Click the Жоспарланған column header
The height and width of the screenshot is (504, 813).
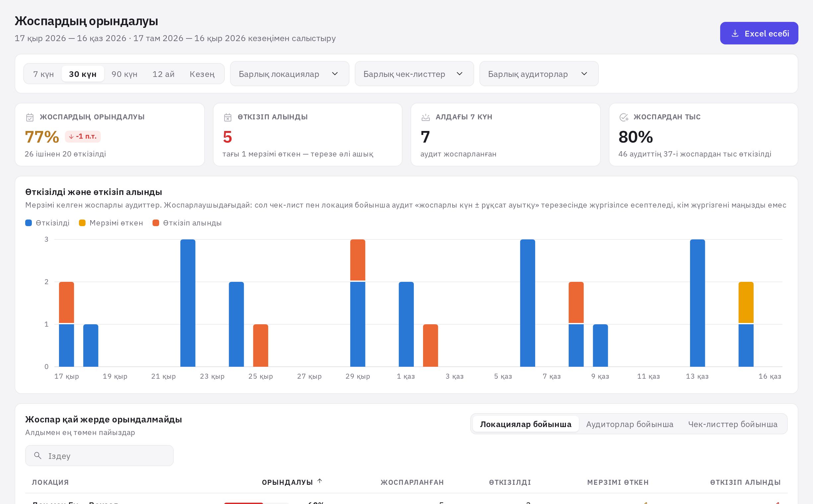[412, 482]
